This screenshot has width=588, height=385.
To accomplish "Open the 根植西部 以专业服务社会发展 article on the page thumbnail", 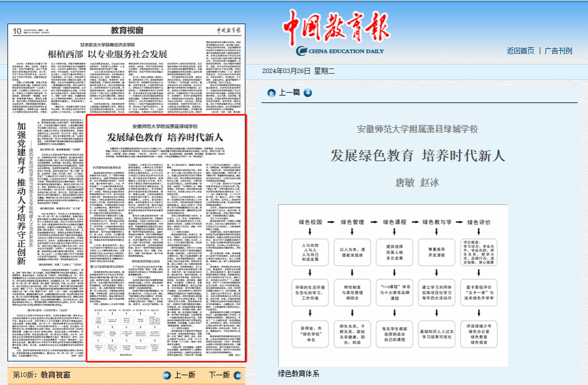I will pos(108,54).
